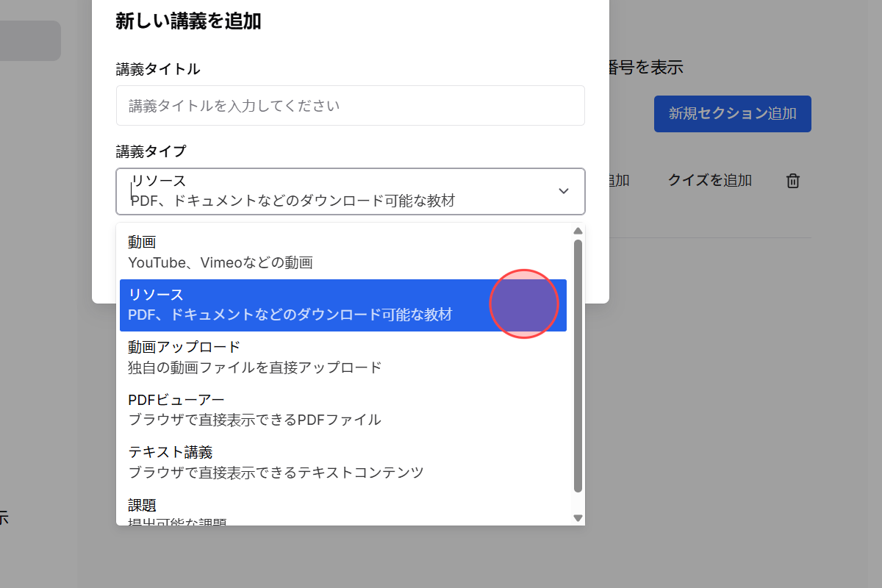The width and height of the screenshot is (882, 588).
Task: Click the scrollbar's down arrow in the dropdown
Action: tap(578, 517)
